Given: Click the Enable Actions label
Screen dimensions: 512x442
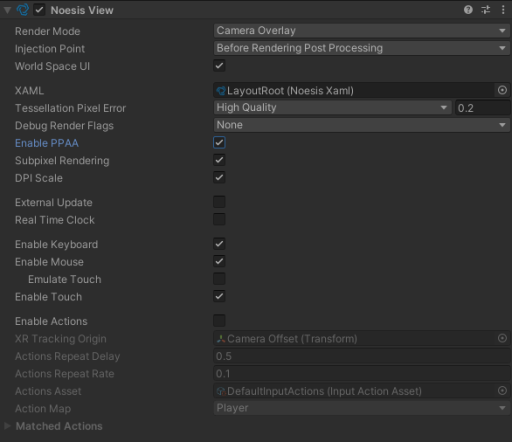Looking at the screenshot, I should click(51, 321).
